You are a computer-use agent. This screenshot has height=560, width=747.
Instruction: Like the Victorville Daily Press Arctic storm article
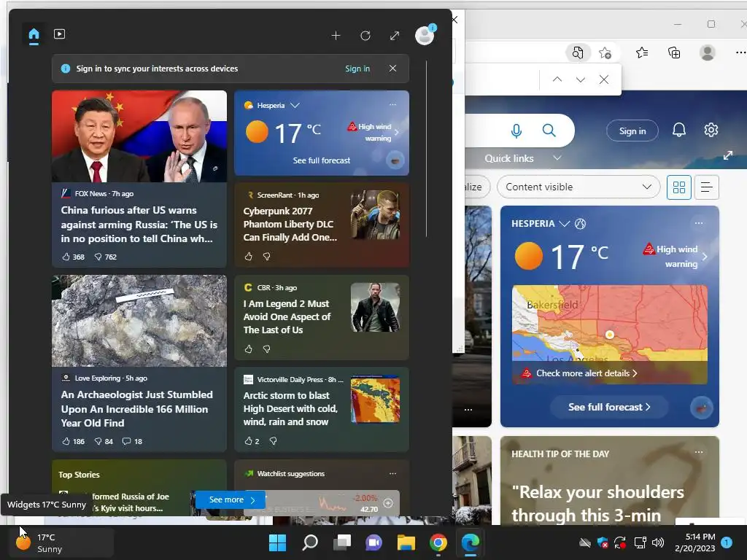click(252, 441)
